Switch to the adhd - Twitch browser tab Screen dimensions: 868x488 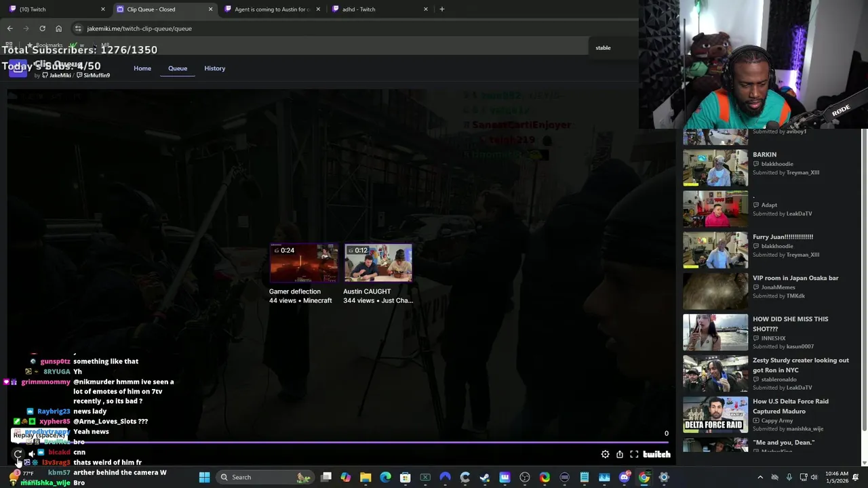click(x=378, y=9)
